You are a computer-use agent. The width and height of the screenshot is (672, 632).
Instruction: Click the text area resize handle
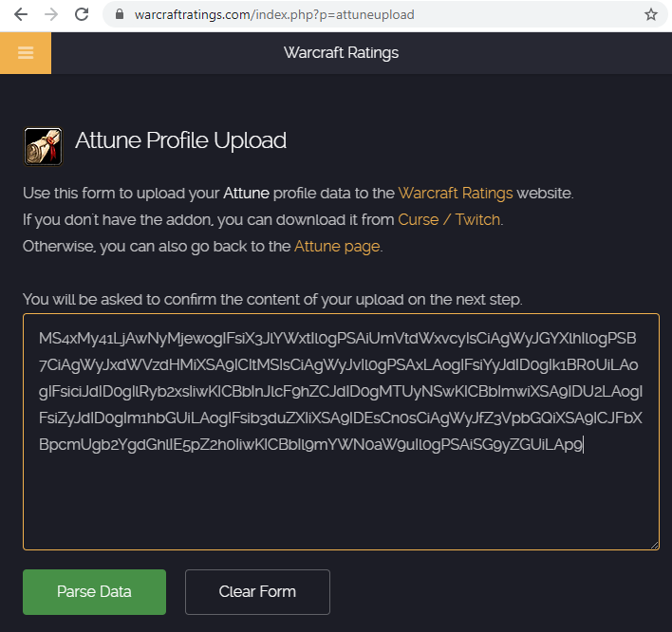(653, 544)
